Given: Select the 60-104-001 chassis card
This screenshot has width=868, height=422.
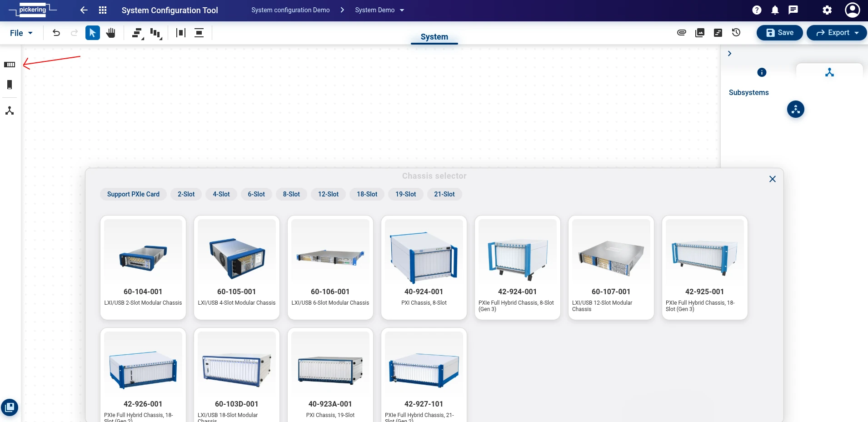Looking at the screenshot, I should 143,267.
